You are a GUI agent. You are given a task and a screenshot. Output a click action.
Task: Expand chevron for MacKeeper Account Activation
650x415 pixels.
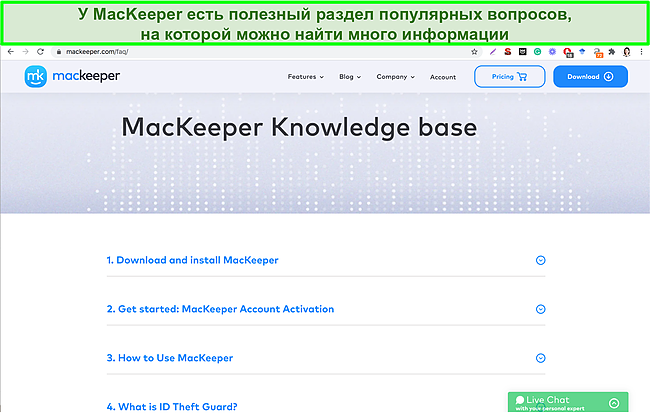[x=541, y=309]
